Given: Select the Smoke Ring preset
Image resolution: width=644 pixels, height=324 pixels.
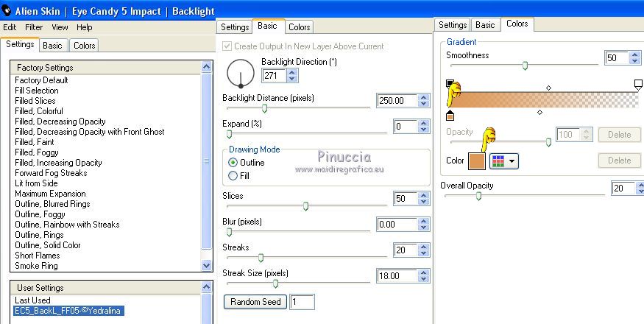Looking at the screenshot, I should click(36, 266).
